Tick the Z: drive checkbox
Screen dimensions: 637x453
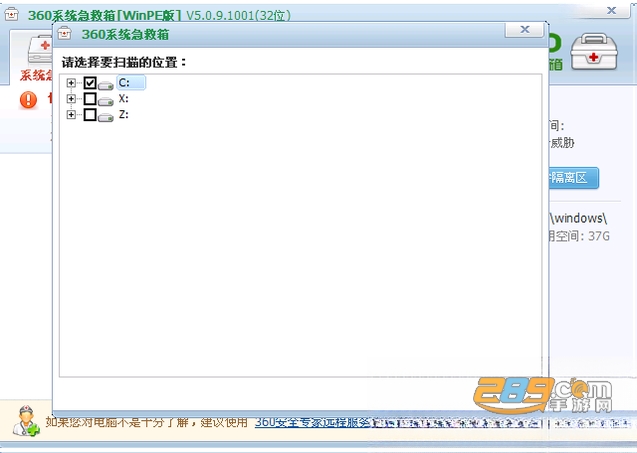pyautogui.click(x=90, y=115)
